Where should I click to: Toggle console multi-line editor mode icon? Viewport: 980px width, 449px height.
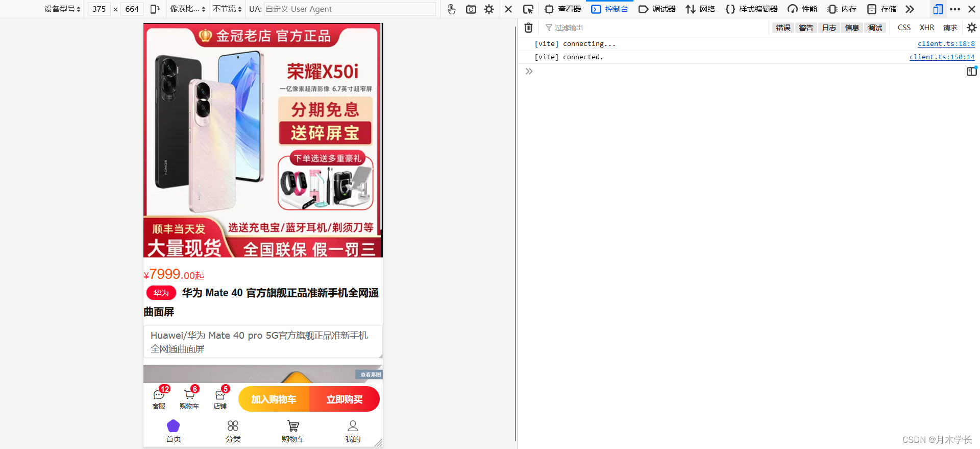[x=972, y=72]
